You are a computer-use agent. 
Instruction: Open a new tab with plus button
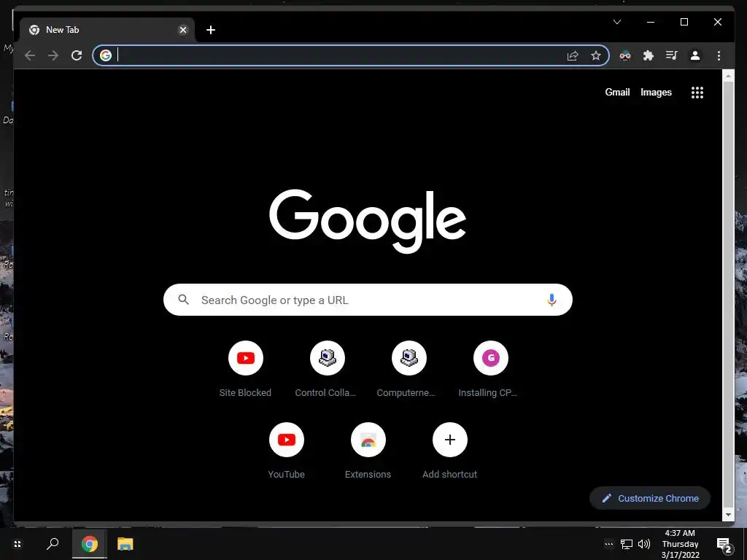pyautogui.click(x=211, y=30)
